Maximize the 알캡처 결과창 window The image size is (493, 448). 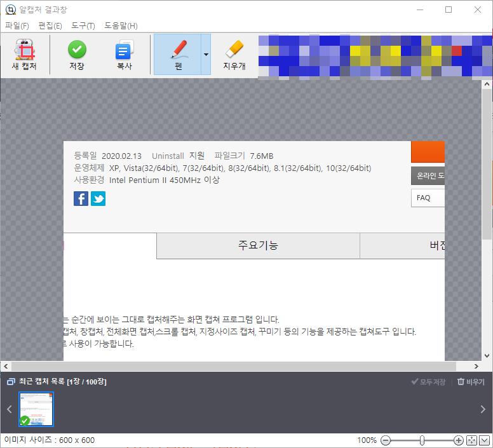[x=449, y=10]
